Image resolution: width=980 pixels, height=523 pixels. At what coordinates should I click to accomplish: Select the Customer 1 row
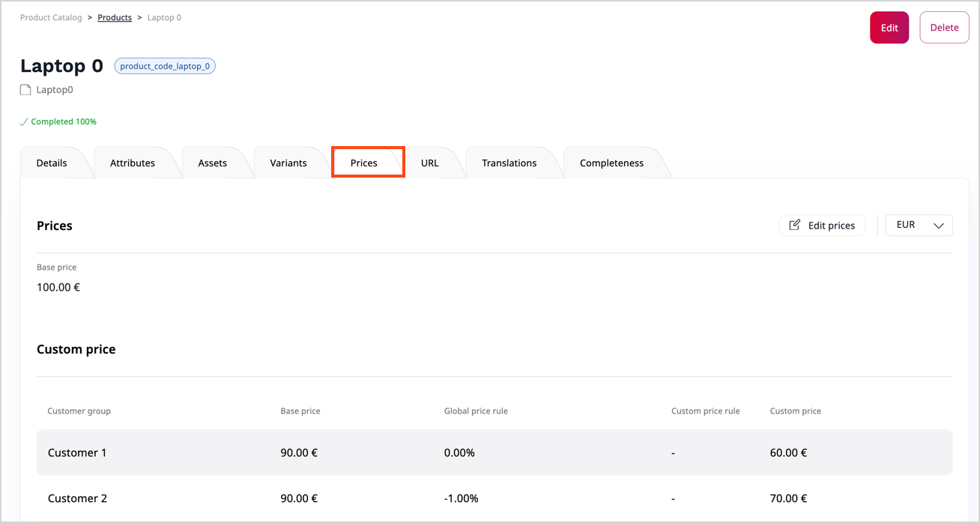(x=494, y=453)
